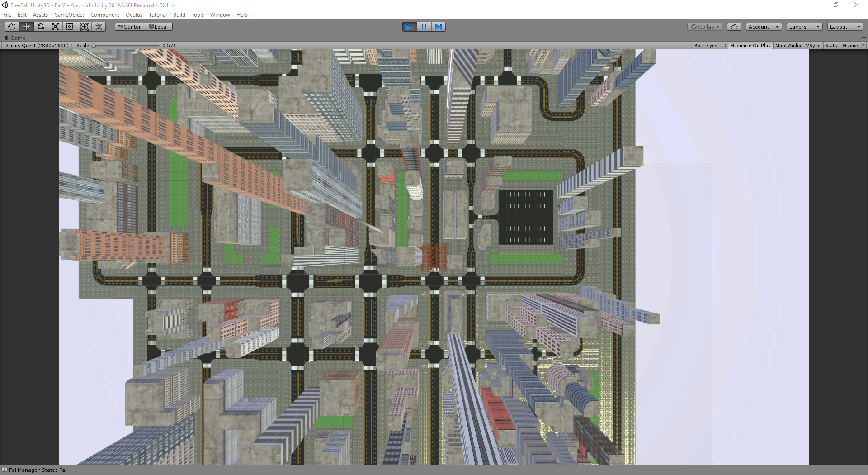868x475 pixels.
Task: Toggle VSync in Game view
Action: [x=813, y=46]
